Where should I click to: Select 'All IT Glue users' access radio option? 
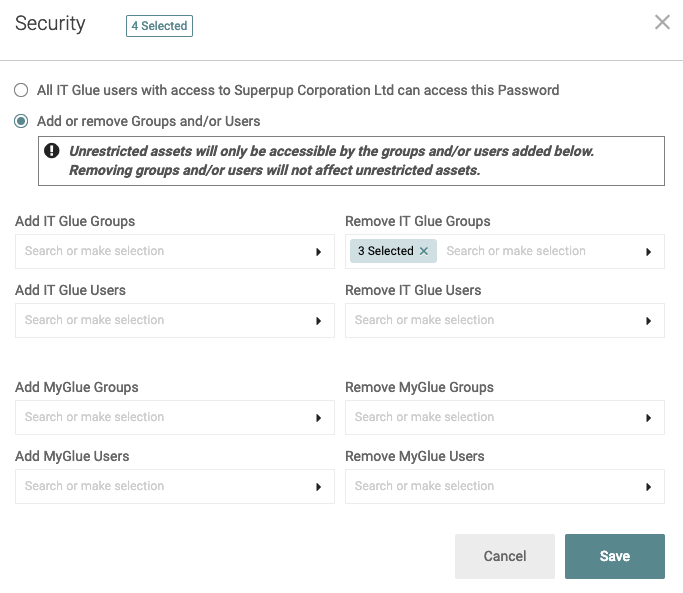pyautogui.click(x=21, y=90)
